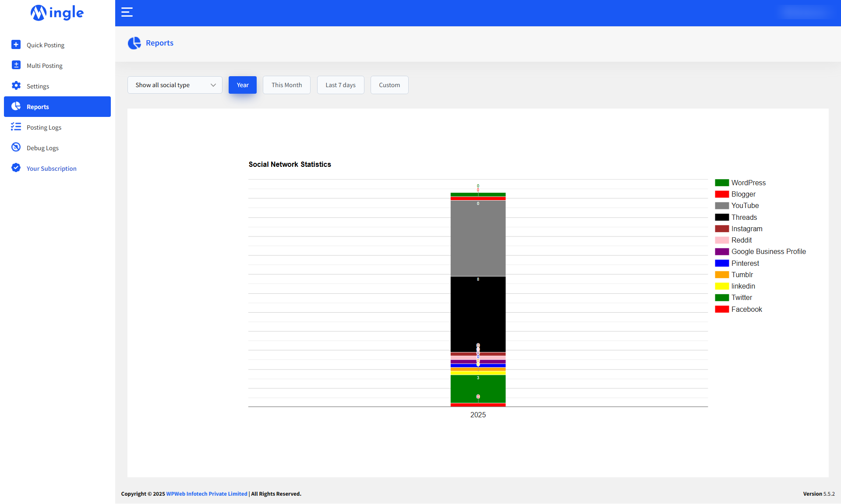Click the Your Subscription badge icon
This screenshot has width=841, height=504.
[16, 168]
